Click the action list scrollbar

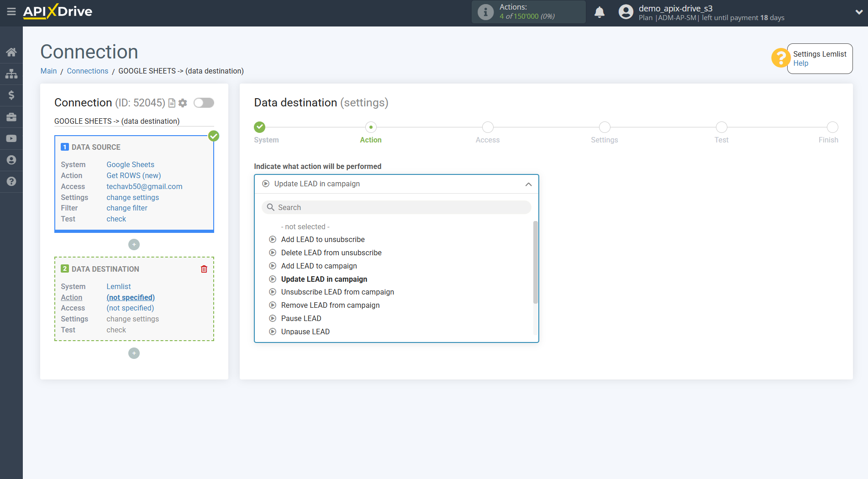[536, 263]
